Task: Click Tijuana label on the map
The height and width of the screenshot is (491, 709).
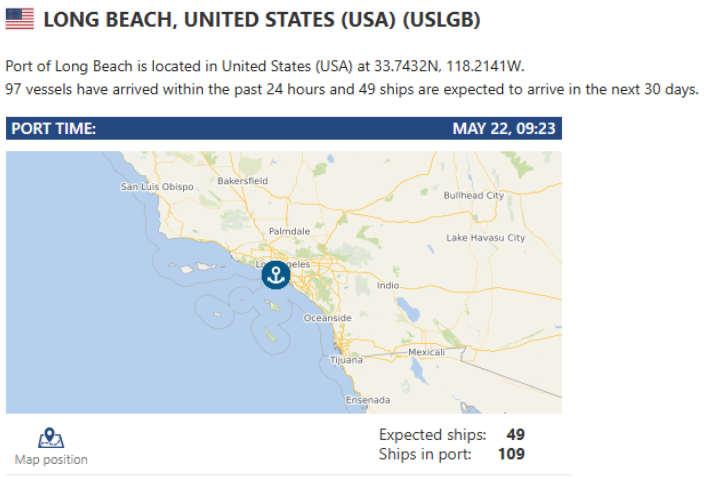Action: point(346,360)
